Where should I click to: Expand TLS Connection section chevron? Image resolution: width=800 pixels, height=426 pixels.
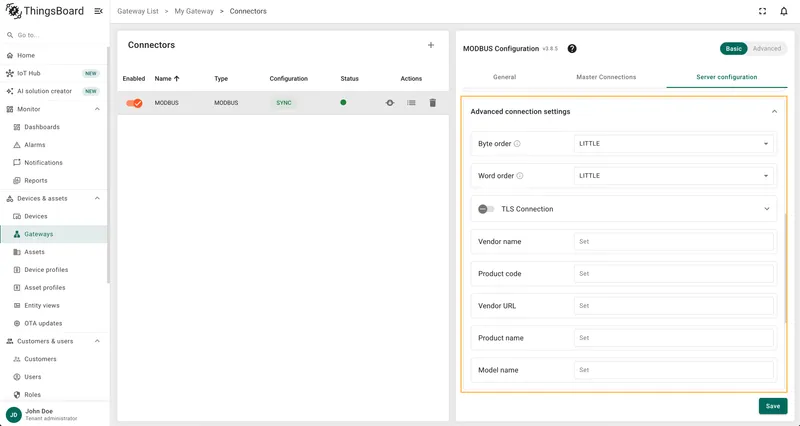point(766,209)
